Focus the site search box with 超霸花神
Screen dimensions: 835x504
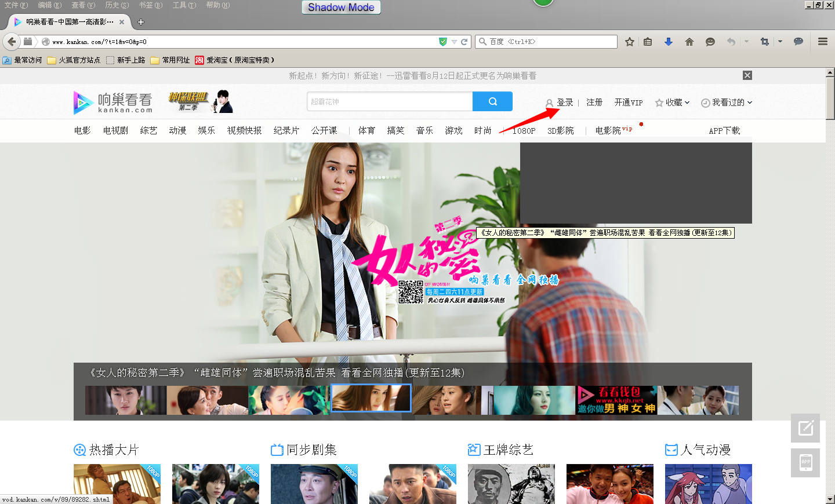pos(390,101)
